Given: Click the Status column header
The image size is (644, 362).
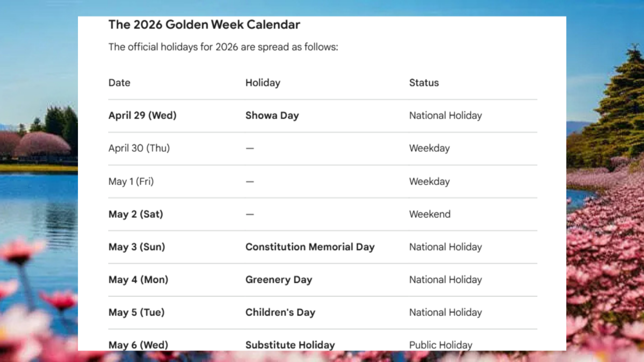Looking at the screenshot, I should click(424, 83).
